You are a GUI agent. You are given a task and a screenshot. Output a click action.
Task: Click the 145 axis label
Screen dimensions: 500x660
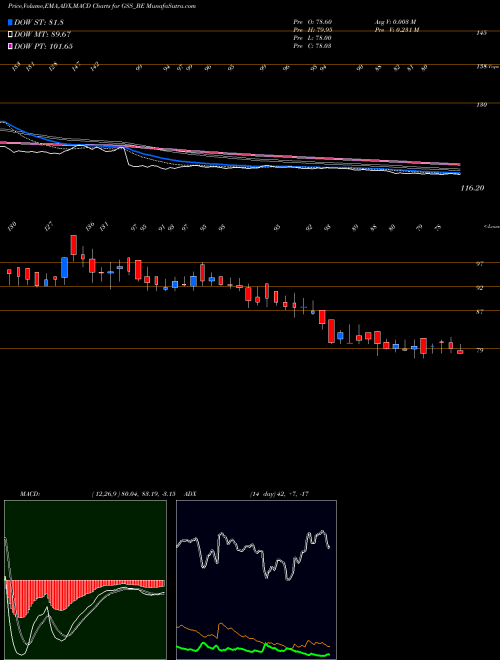point(482,33)
